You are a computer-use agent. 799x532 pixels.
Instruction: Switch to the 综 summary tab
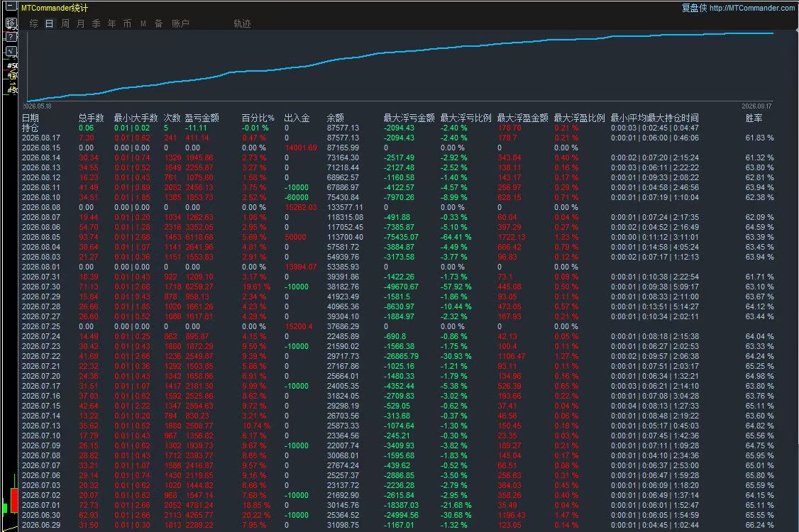point(33,23)
